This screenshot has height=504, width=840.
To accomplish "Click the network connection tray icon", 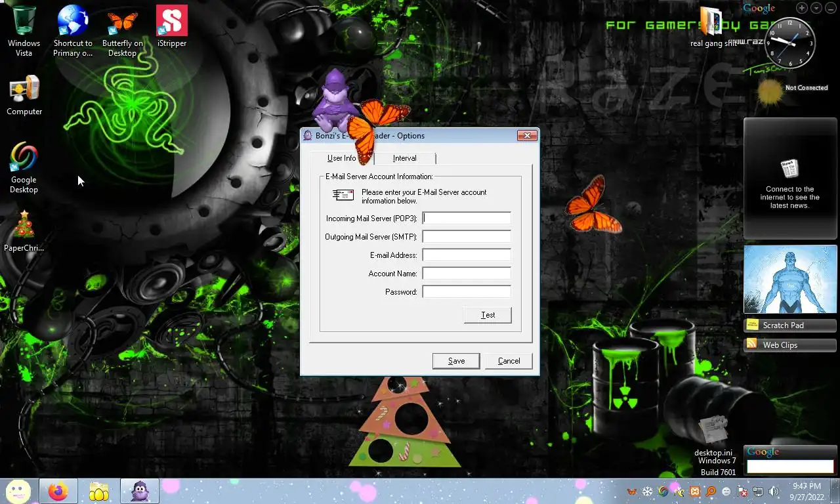I will [758, 492].
